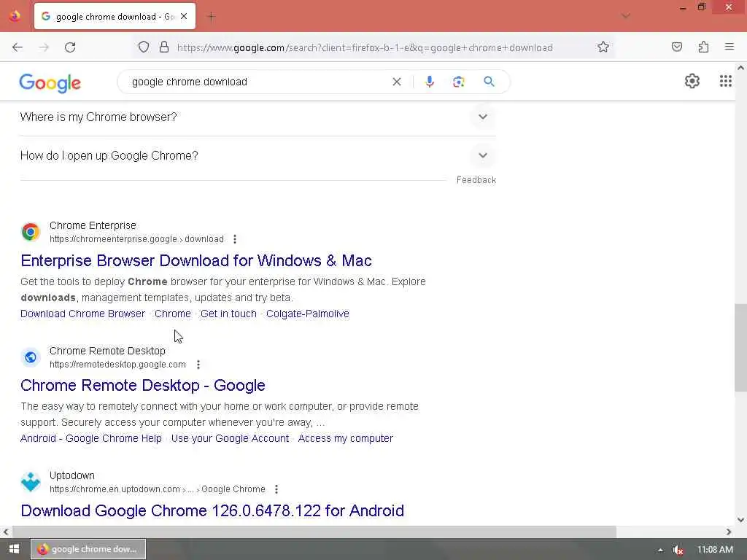Click the Chrome Remote Desktop favicon
Image resolution: width=747 pixels, height=560 pixels.
(x=31, y=357)
